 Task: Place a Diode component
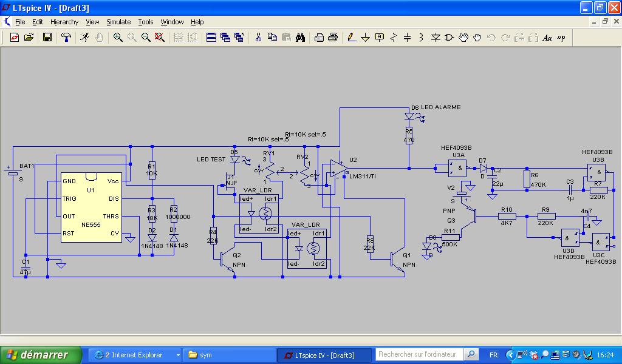click(436, 37)
